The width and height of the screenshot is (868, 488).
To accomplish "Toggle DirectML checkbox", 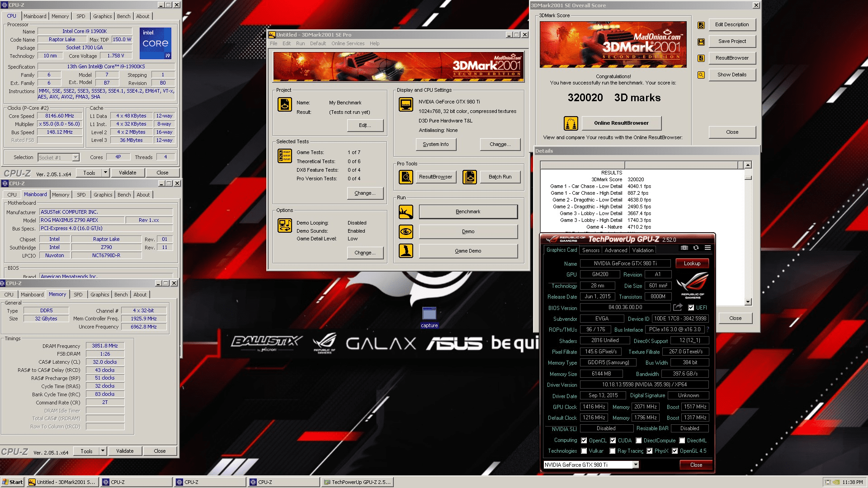I will pyautogui.click(x=682, y=441).
